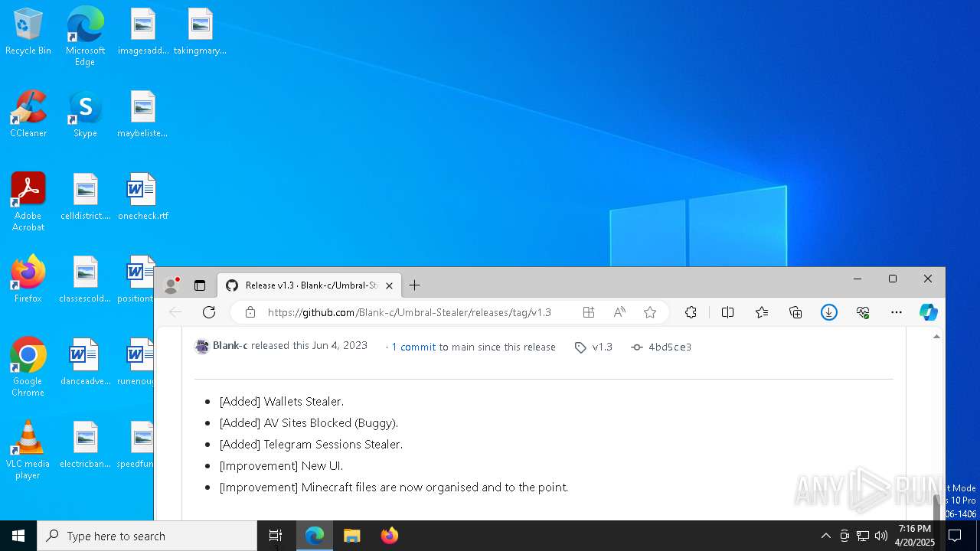This screenshot has width=980, height=551.
Task: Click '[Improvement] New UI.' text
Action: tap(281, 465)
